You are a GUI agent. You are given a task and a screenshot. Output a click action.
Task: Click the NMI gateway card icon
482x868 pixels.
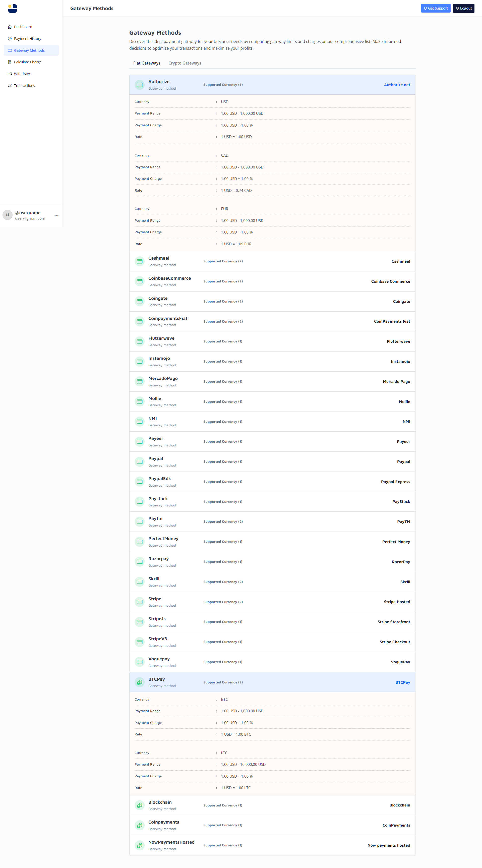click(139, 422)
